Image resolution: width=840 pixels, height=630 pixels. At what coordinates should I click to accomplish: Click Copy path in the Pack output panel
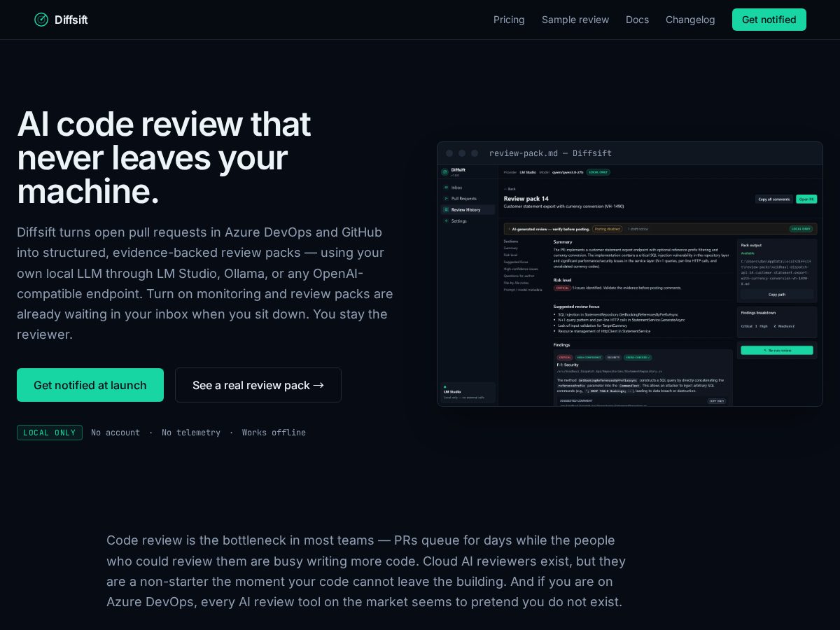pos(777,295)
